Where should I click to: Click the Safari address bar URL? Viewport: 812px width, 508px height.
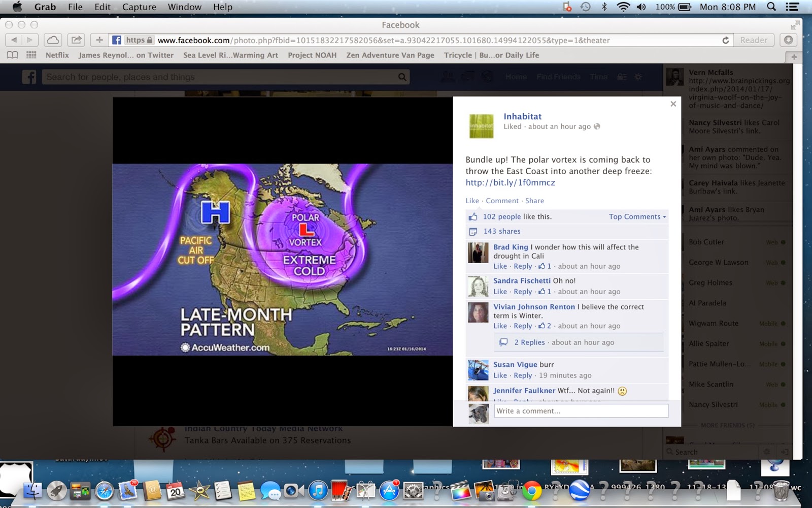tap(384, 40)
